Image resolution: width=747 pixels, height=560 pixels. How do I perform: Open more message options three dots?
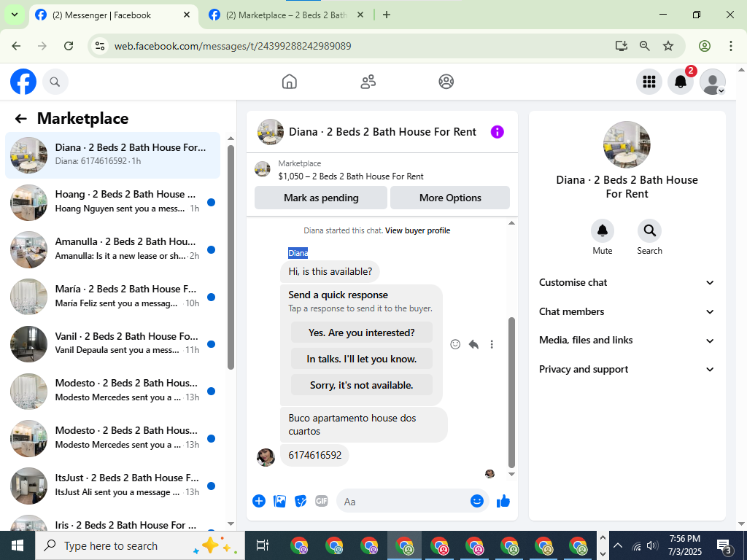coord(492,344)
